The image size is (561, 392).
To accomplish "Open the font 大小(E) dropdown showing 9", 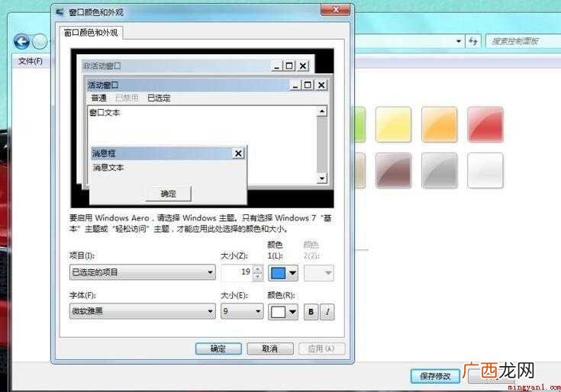I will click(x=242, y=311).
